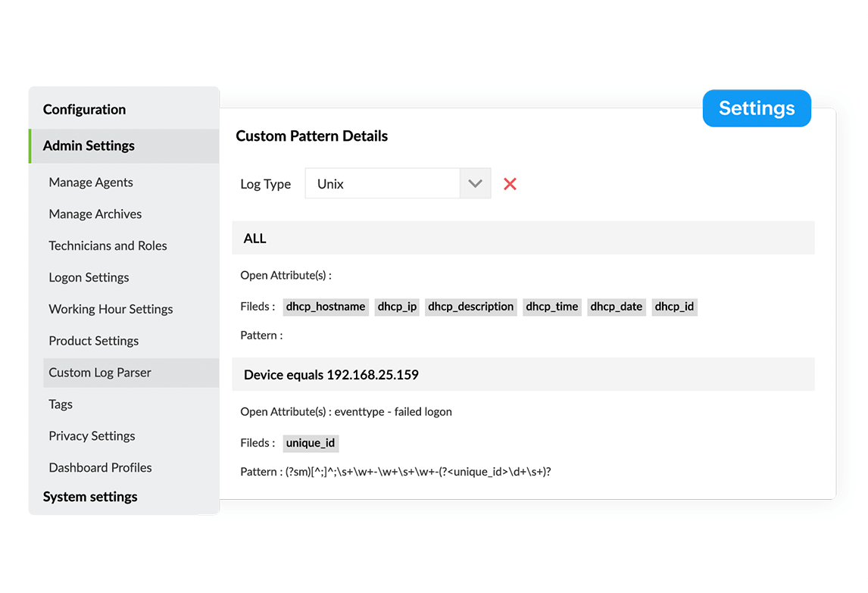Click the Log Type field showing Unix
Image resolution: width=868 pixels, height=593 pixels.
pos(398,183)
